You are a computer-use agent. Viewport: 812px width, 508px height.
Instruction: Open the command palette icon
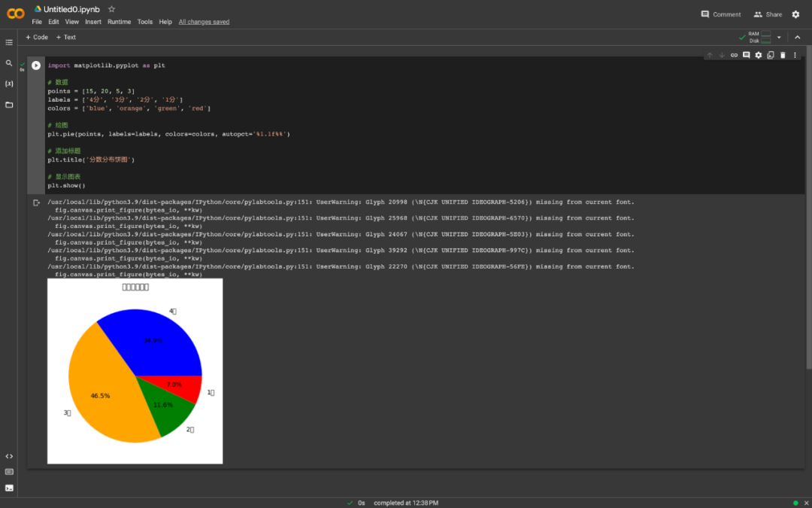[x=9, y=472]
